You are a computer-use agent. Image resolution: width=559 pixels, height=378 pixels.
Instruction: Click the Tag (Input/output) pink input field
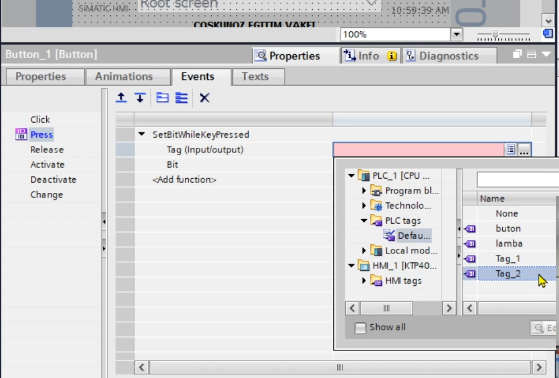(x=419, y=149)
